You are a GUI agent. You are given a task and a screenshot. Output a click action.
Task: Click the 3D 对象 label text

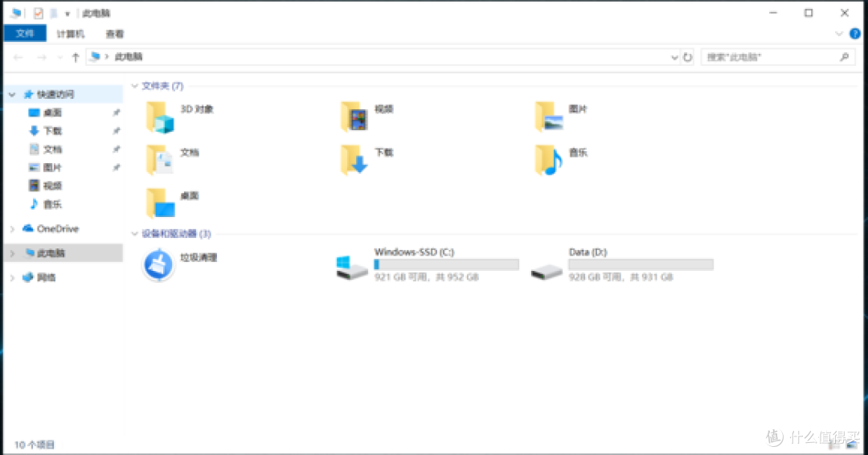coord(197,109)
